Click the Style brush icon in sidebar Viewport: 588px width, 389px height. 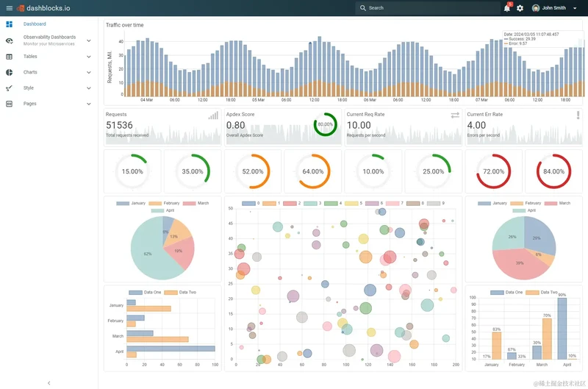(x=10, y=88)
